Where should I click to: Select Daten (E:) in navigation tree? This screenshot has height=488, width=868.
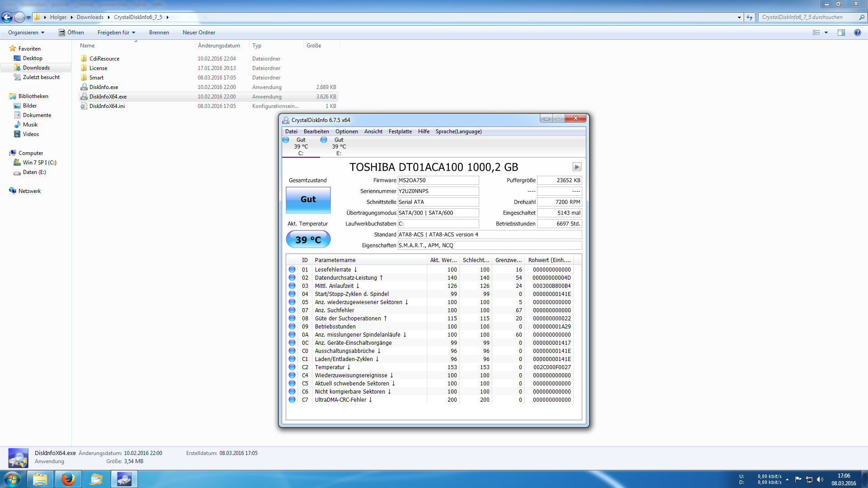tap(34, 172)
